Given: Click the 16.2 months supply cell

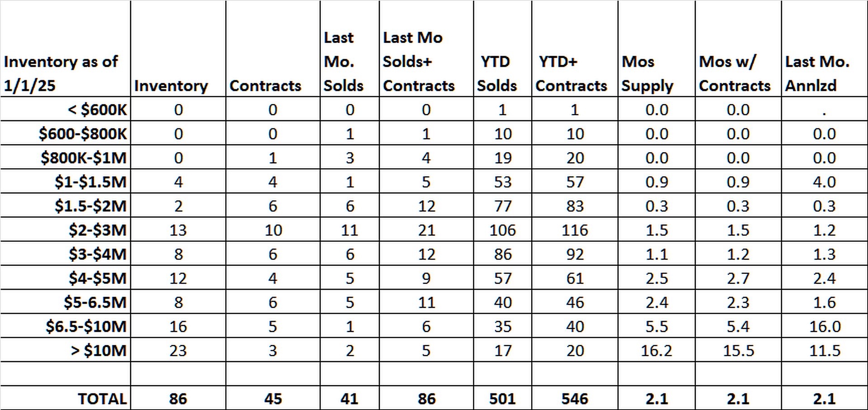Looking at the screenshot, I should click(656, 350).
